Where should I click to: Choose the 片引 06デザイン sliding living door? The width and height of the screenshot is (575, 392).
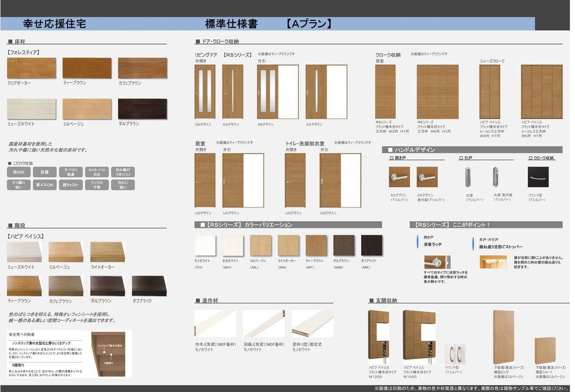pos(278,92)
